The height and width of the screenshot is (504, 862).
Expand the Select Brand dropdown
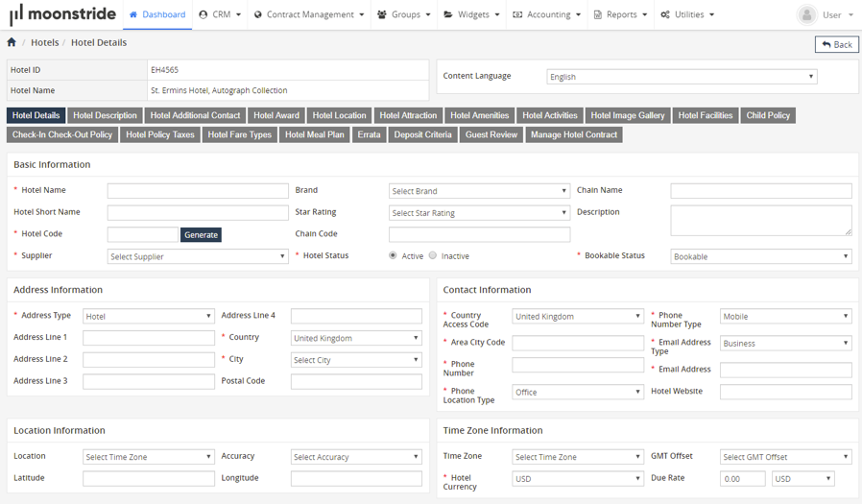pyautogui.click(x=479, y=191)
